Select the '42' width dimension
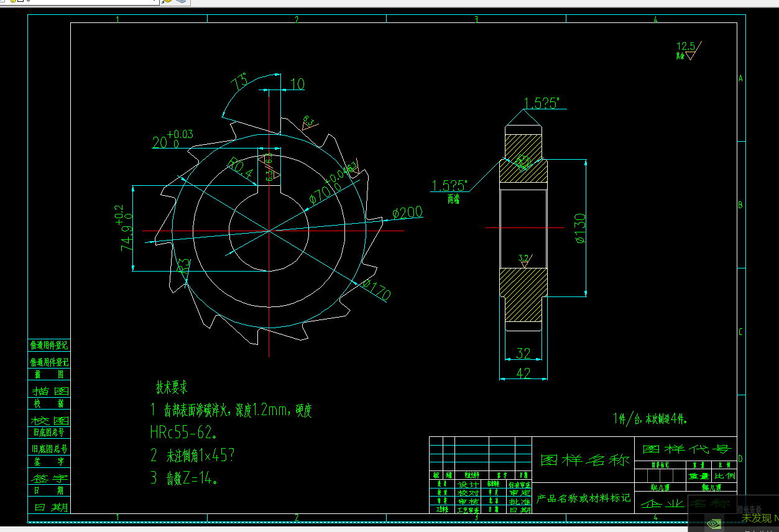The height and width of the screenshot is (532, 779). tap(523, 372)
